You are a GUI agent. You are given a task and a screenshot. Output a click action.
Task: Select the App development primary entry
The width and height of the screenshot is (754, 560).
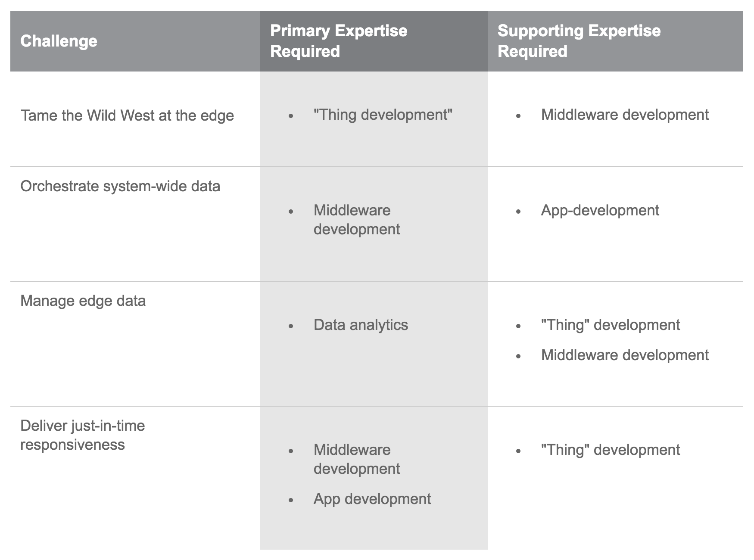[x=372, y=499]
